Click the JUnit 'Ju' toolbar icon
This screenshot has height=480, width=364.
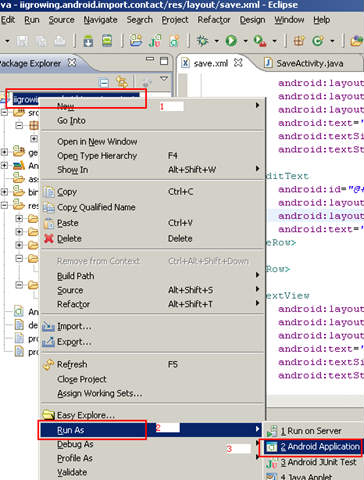(155, 41)
